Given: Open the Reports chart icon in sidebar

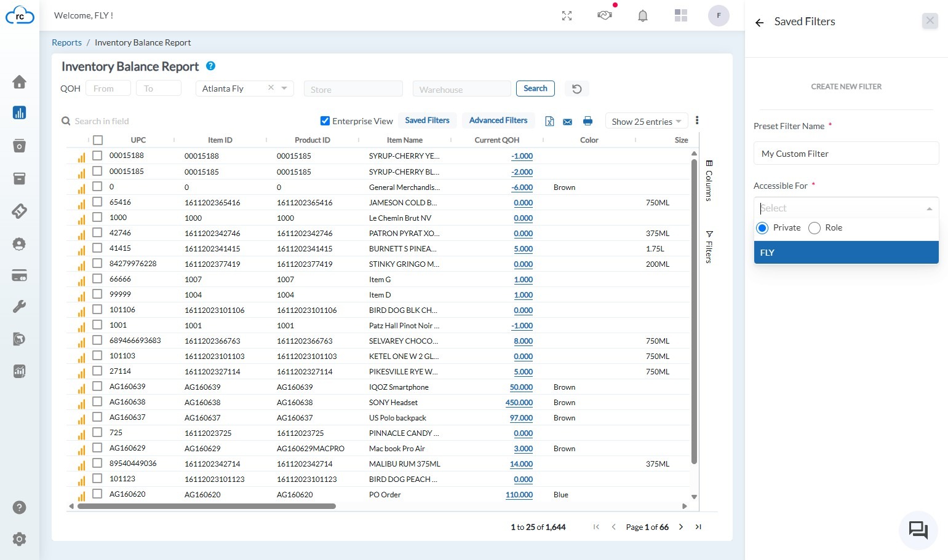Looking at the screenshot, I should pyautogui.click(x=19, y=112).
